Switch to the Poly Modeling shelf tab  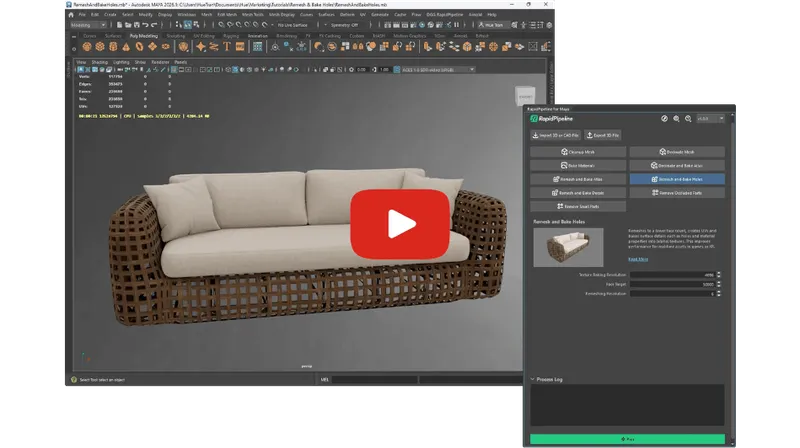[141, 35]
